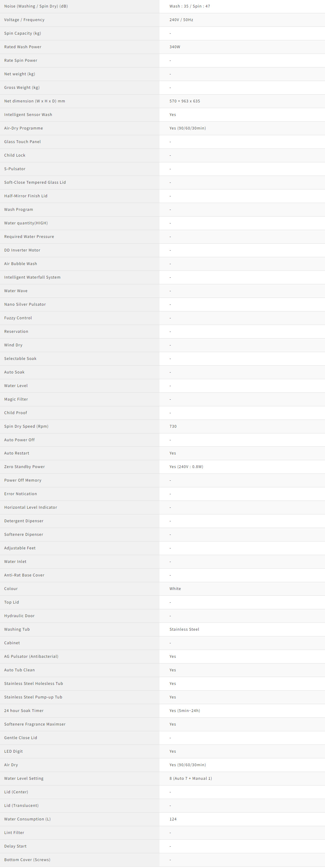Select the 340W wash power value
This screenshot has width=325, height=868.
(175, 47)
